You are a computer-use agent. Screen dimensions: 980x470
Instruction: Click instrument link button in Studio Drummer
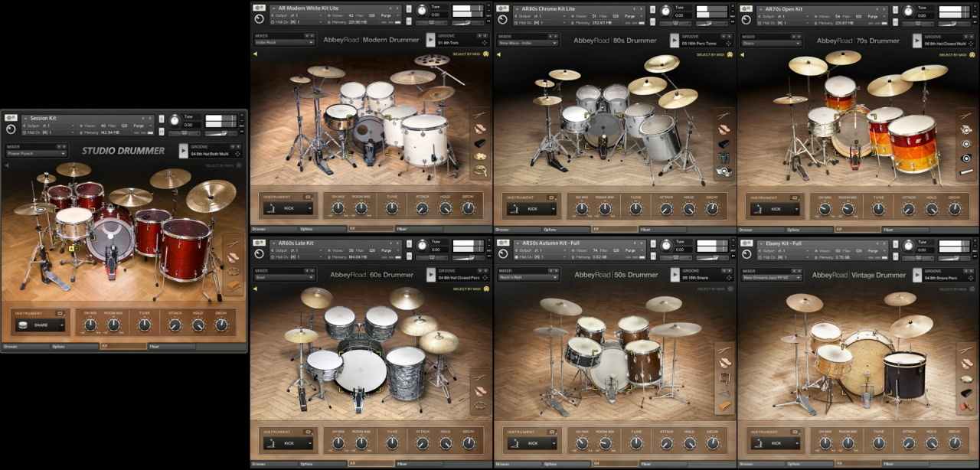[60, 313]
